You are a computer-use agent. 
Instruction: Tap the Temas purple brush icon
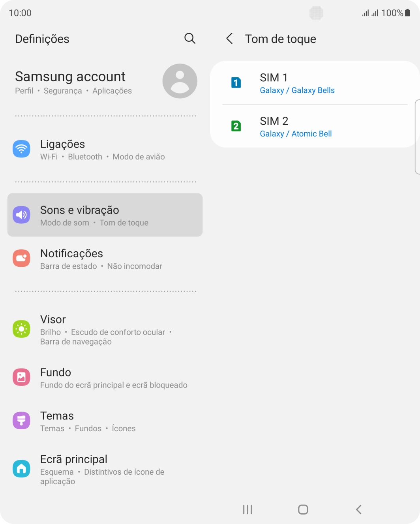[x=21, y=421]
